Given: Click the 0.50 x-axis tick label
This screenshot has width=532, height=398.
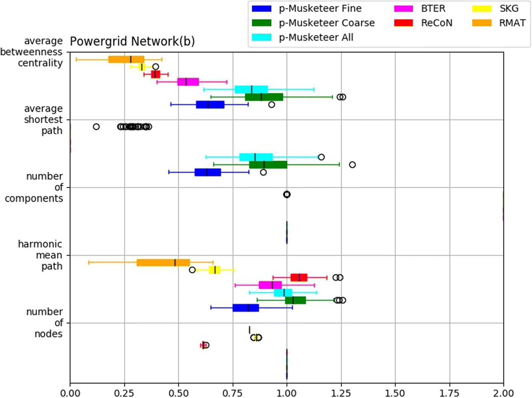Looking at the screenshot, I should (179, 393).
